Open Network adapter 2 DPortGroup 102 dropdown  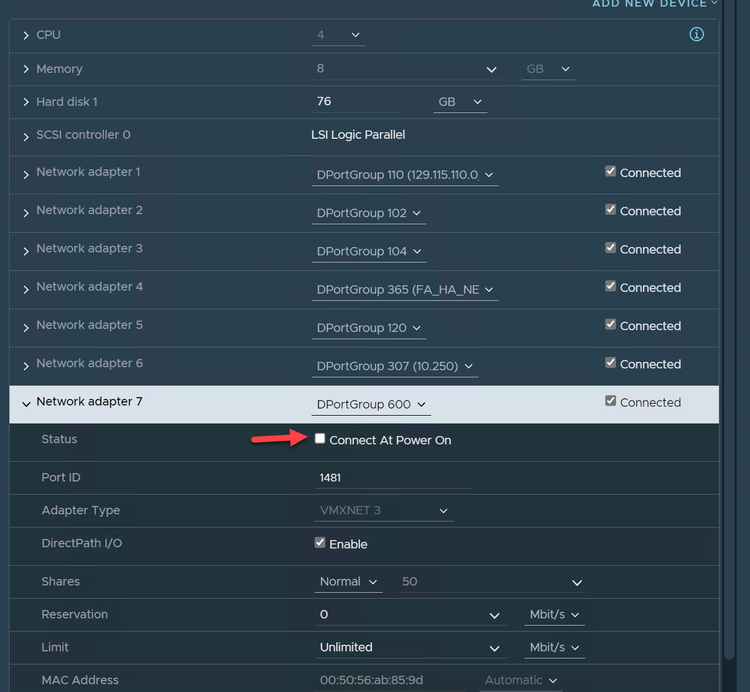(x=369, y=213)
